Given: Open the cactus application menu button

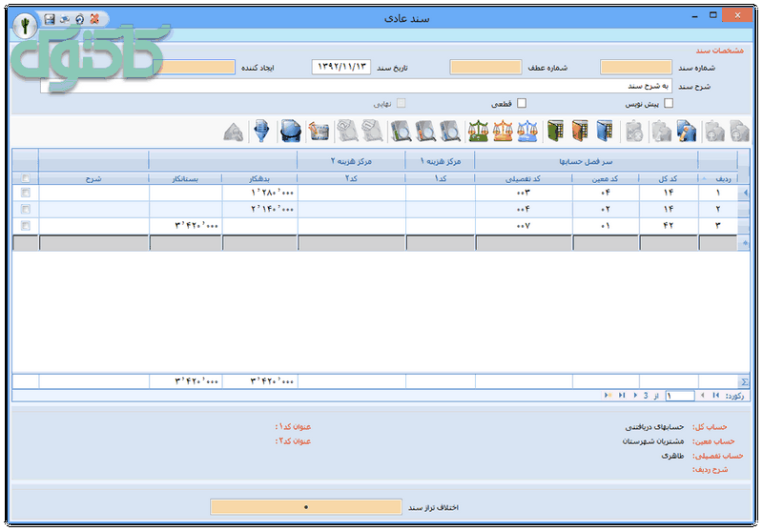Looking at the screenshot, I should (25, 26).
